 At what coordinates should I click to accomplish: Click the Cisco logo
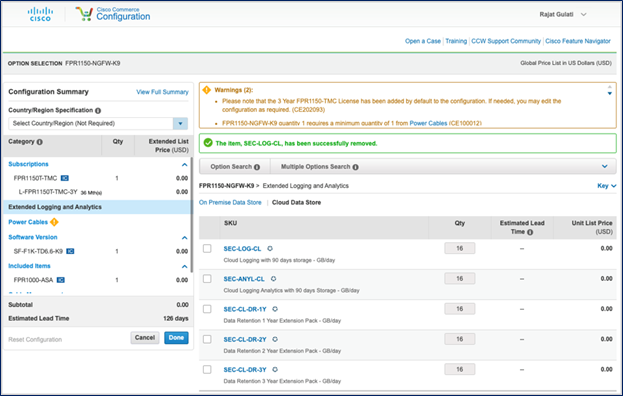[x=40, y=14]
